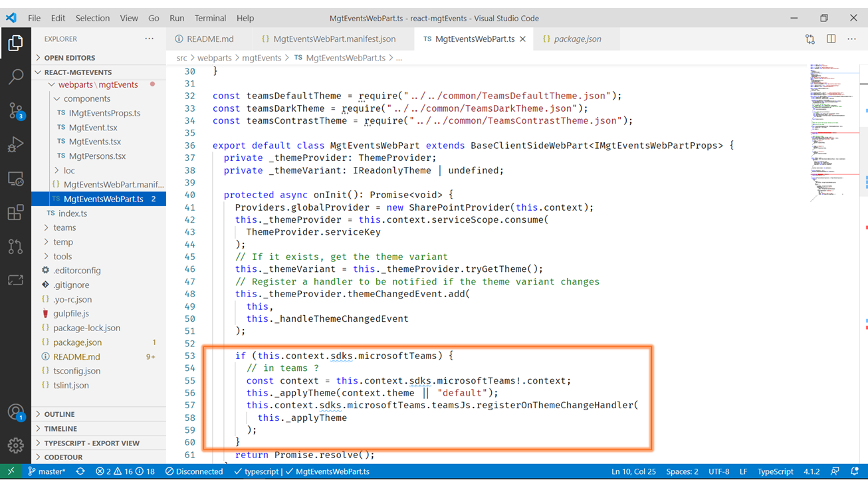Click the synchronize changes icon in status bar
This screenshot has width=868, height=488.
[80, 471]
